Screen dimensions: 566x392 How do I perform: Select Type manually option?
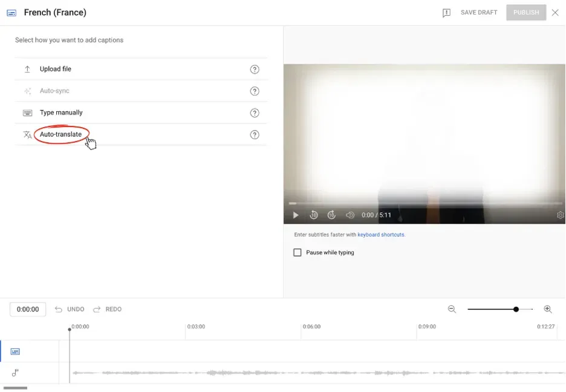(x=141, y=113)
